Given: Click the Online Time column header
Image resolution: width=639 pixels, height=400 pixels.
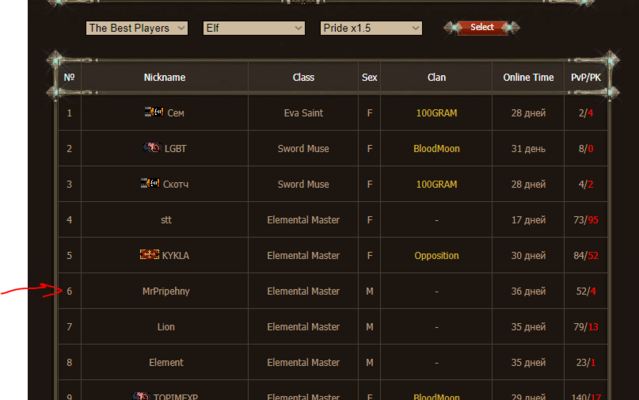Looking at the screenshot, I should [528, 77].
